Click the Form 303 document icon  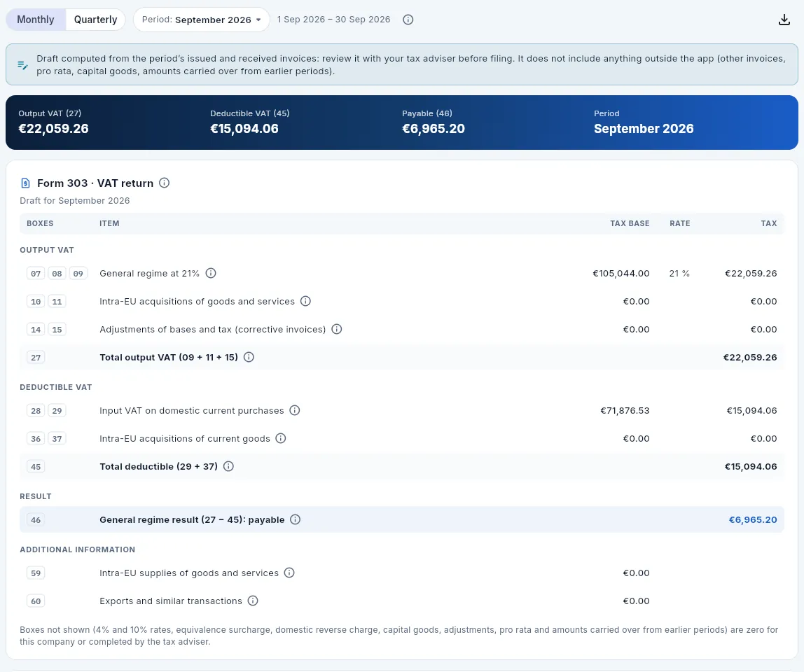click(x=25, y=183)
